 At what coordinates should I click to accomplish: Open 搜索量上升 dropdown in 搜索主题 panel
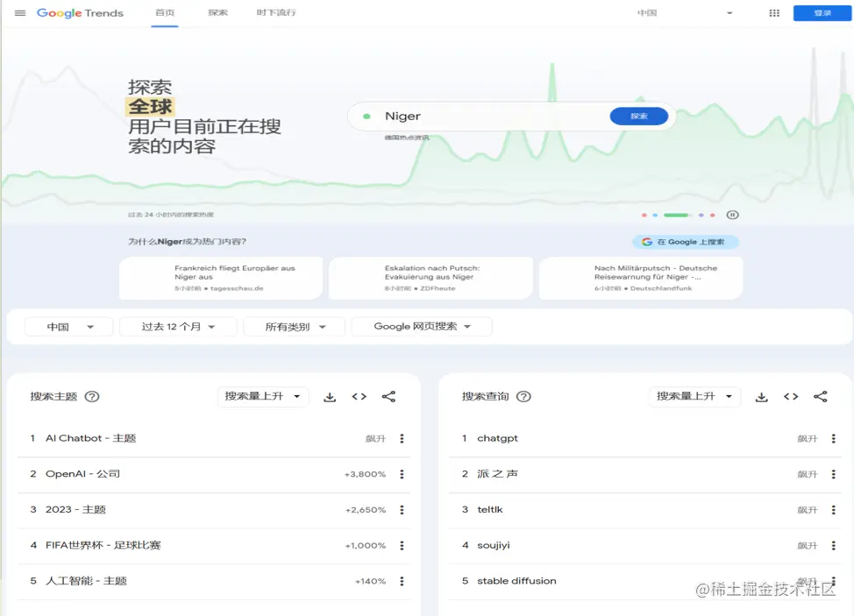[x=263, y=397]
